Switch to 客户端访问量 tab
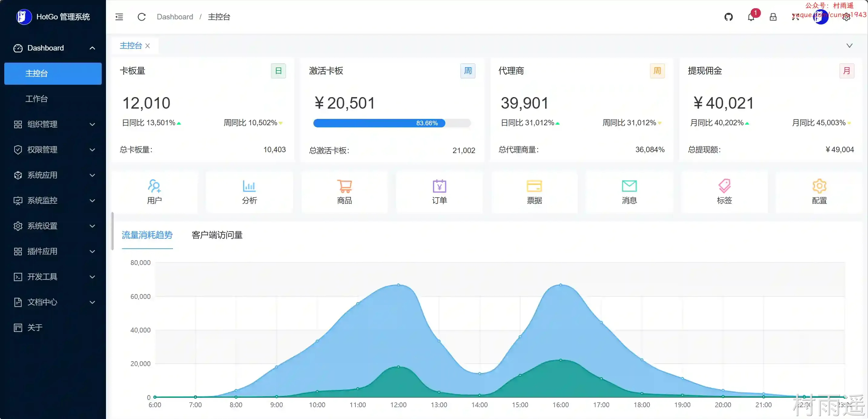 pos(217,235)
